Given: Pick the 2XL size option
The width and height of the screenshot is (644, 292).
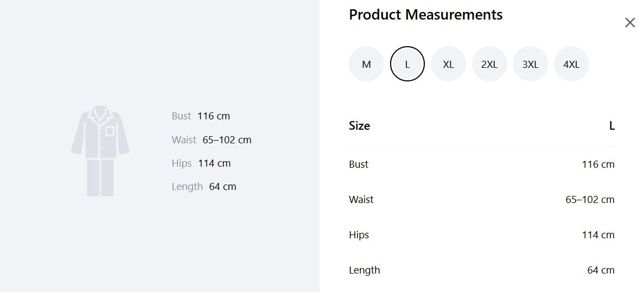Looking at the screenshot, I should [489, 64].
